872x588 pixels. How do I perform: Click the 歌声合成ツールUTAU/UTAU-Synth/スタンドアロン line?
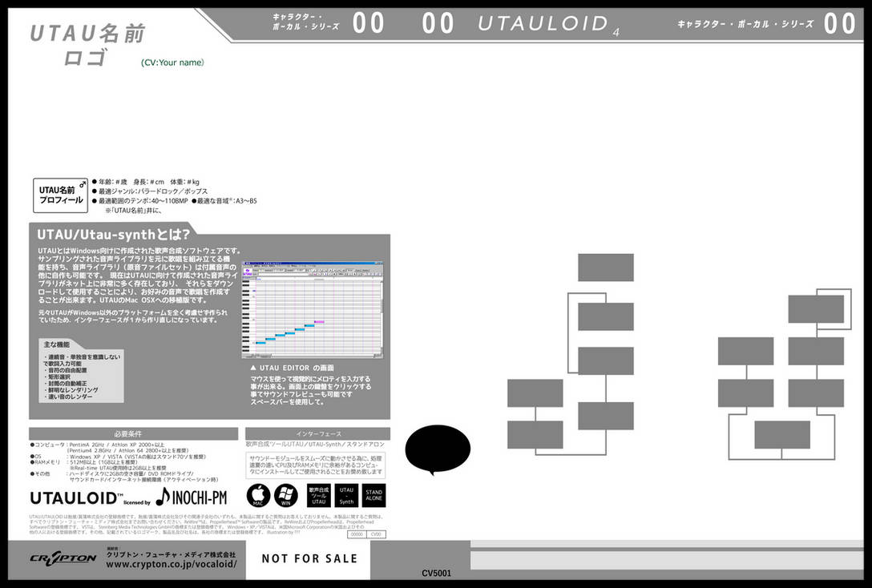click(x=315, y=444)
